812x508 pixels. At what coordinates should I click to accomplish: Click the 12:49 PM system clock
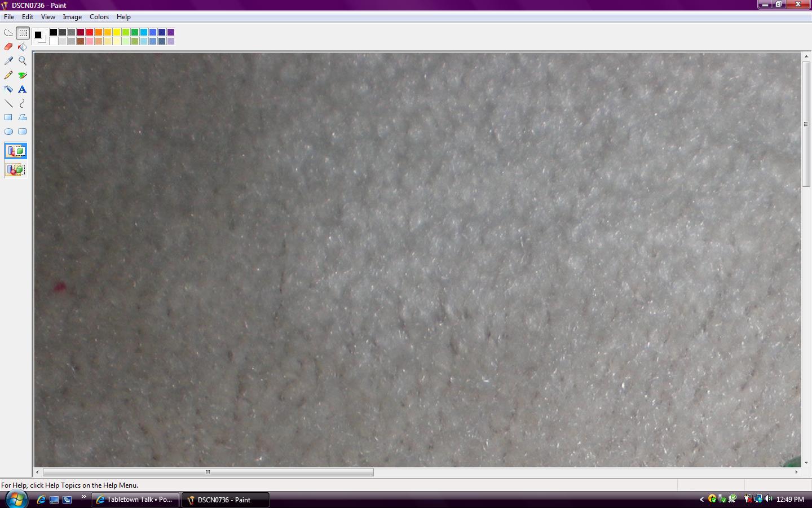(790, 500)
